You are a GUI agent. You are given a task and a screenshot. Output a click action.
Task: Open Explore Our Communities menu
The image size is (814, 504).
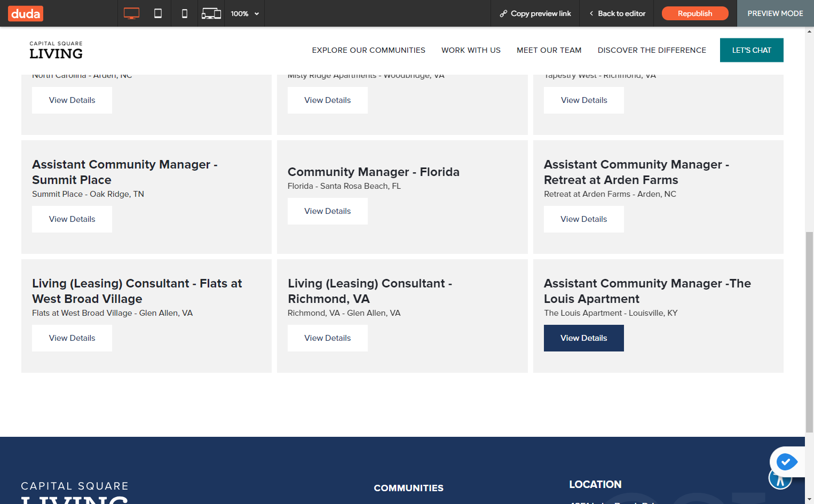(x=369, y=50)
